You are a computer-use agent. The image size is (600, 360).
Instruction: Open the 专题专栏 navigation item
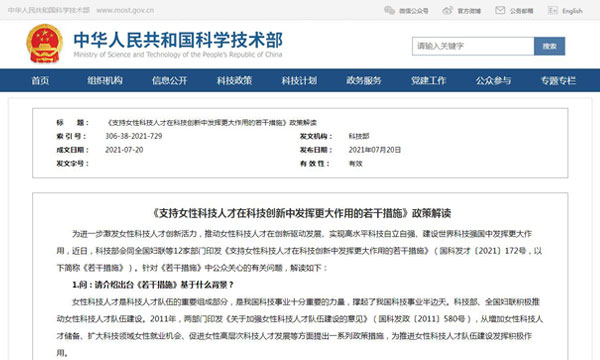point(558,80)
